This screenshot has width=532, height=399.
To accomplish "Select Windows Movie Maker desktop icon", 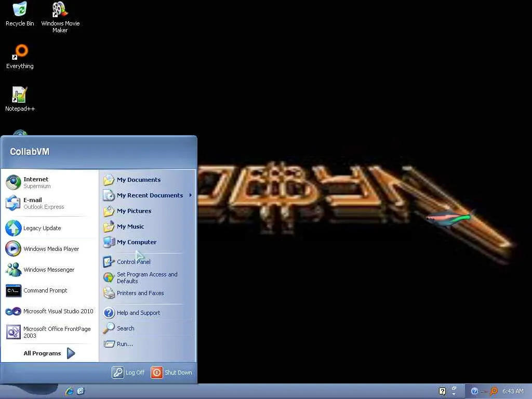I will 60,17.
